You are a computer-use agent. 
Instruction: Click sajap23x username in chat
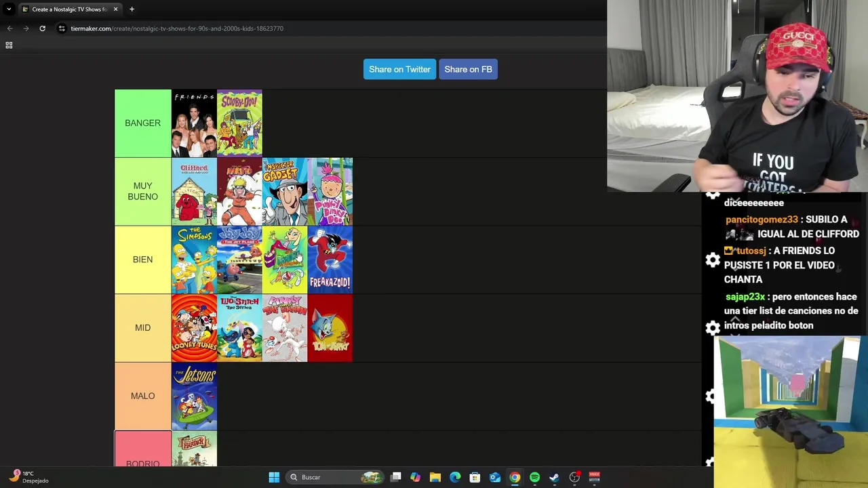[745, 297]
